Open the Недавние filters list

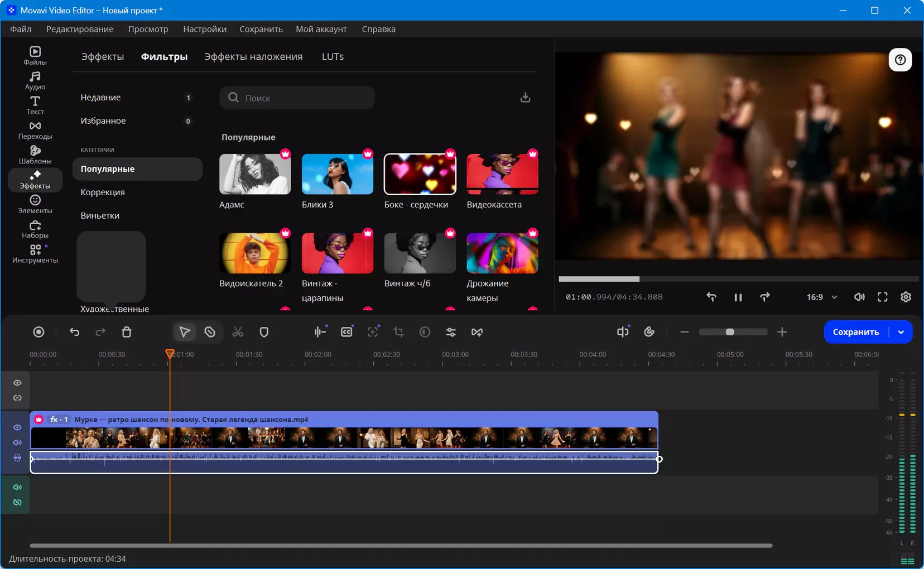click(x=137, y=98)
